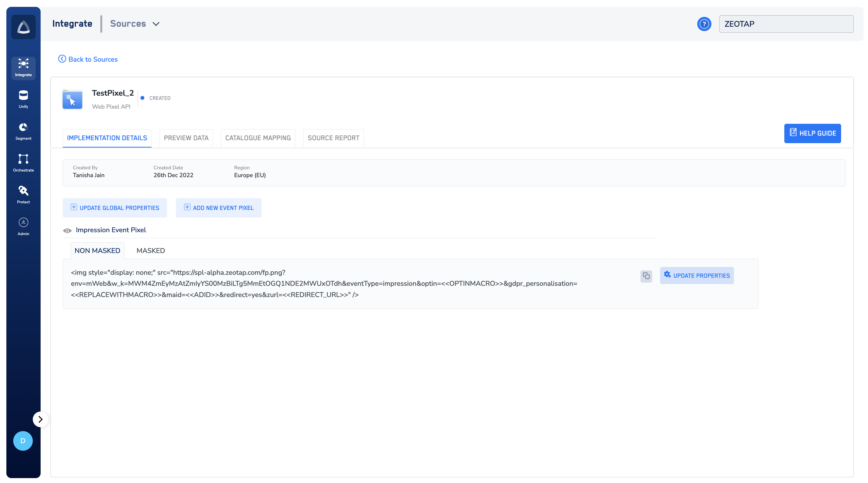Image resolution: width=868 pixels, height=483 pixels.
Task: Select the NON MASKED pixel view
Action: click(x=97, y=251)
